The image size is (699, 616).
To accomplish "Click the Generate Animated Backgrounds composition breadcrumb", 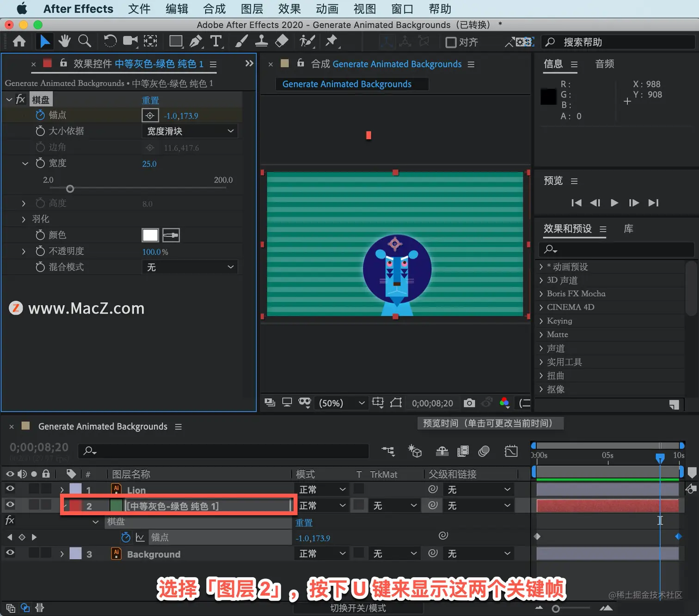I will coord(352,84).
